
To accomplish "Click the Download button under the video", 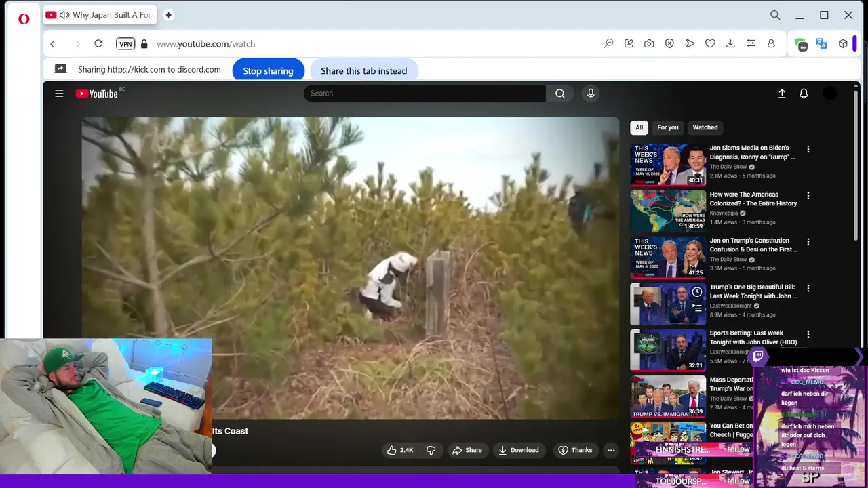I will [519, 450].
